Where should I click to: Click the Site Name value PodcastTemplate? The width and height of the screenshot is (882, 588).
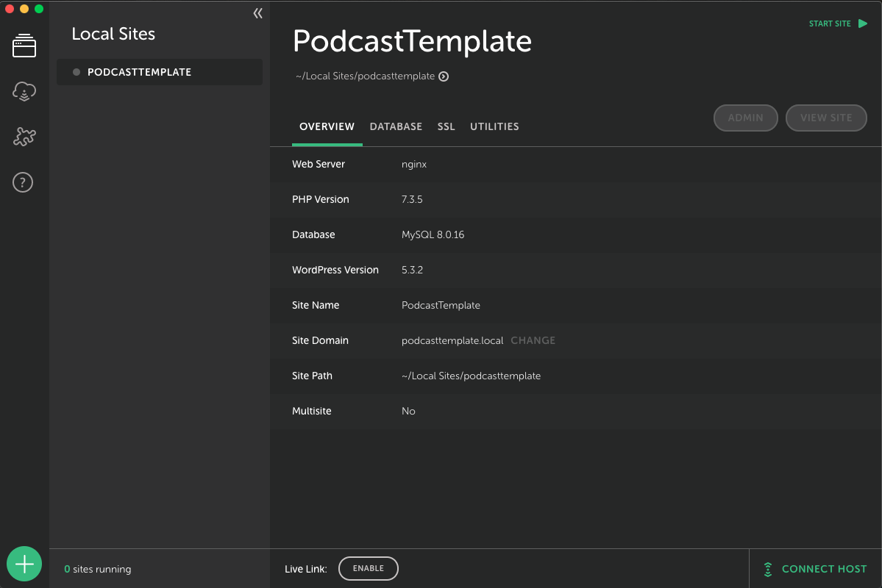tap(441, 305)
